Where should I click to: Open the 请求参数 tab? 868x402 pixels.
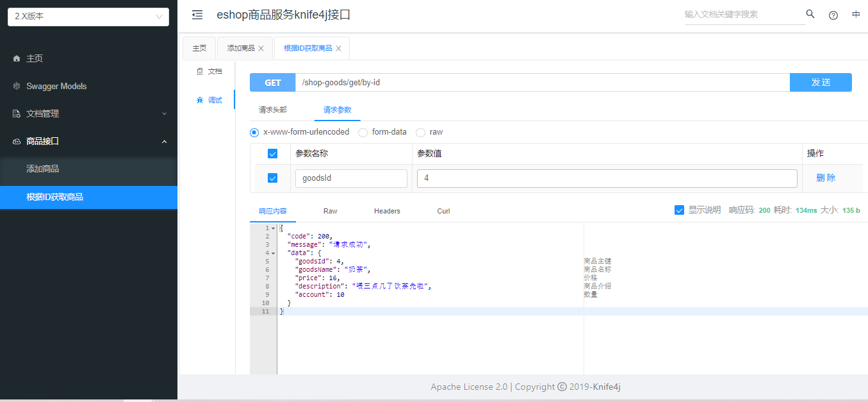pos(338,110)
